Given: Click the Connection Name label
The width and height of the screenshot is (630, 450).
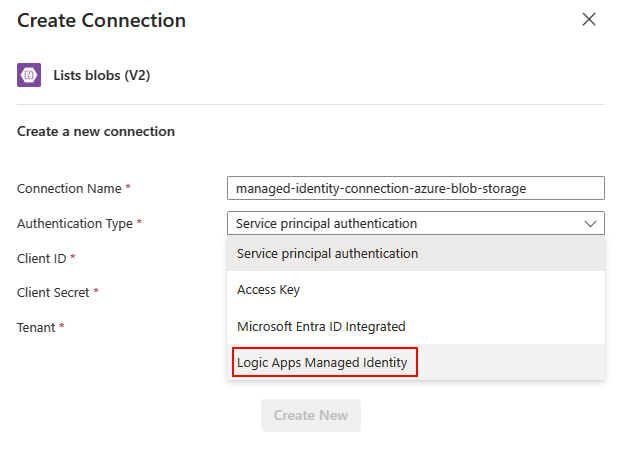Looking at the screenshot, I should click(69, 189).
